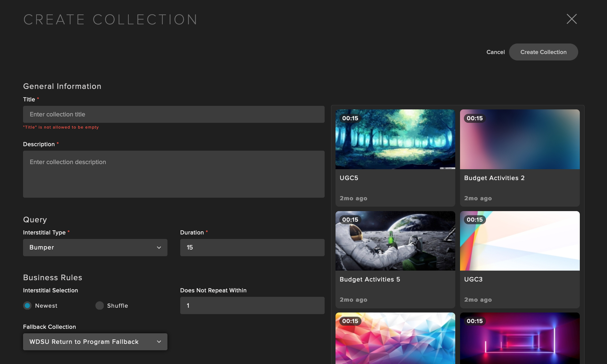Click the chevron in WDSU Return to Program Fallback dropdown
607x364 pixels.
click(159, 342)
